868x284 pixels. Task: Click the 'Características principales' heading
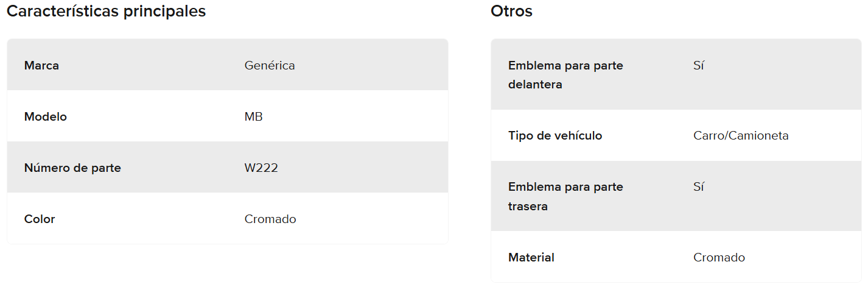click(106, 11)
